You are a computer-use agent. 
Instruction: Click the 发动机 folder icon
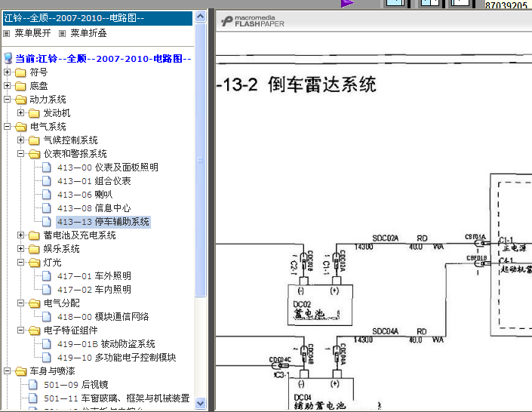point(34,113)
